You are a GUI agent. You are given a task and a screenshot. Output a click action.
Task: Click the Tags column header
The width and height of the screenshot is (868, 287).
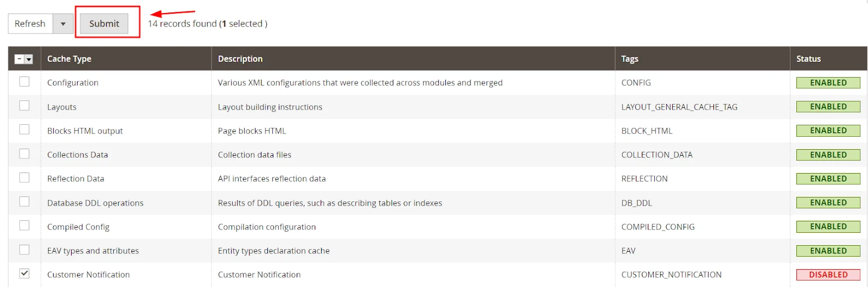(x=629, y=59)
